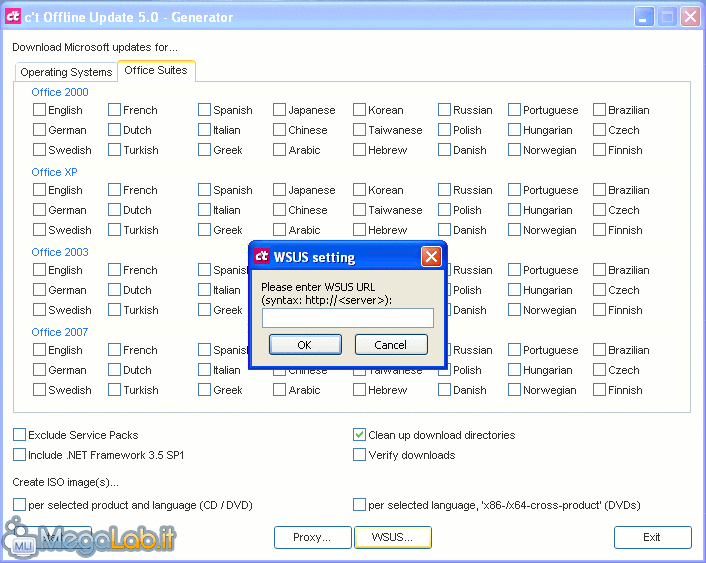Check Czech for Office 2007
This screenshot has height=563, width=706.
pyautogui.click(x=599, y=370)
